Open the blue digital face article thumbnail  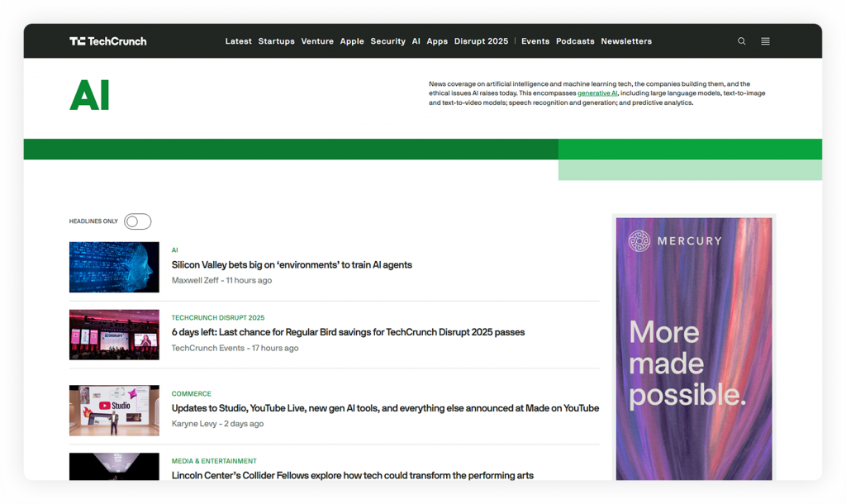point(114,267)
